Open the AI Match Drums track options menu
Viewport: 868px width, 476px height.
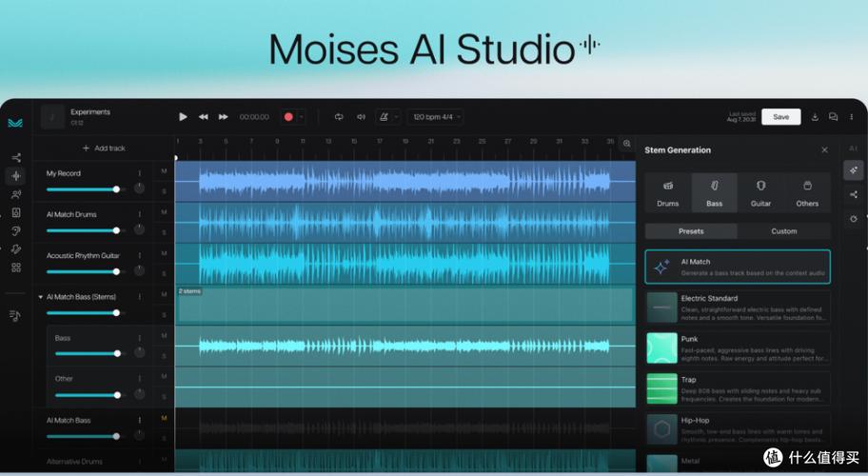click(x=140, y=214)
